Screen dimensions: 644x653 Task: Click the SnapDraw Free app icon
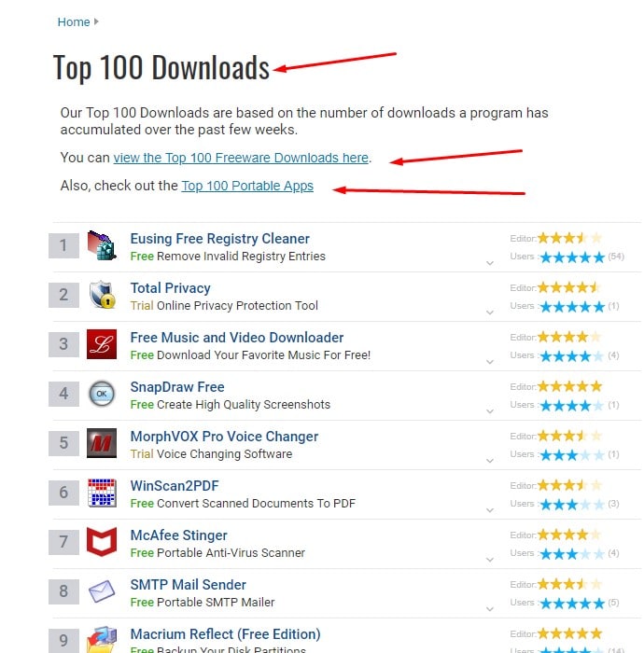tap(101, 395)
